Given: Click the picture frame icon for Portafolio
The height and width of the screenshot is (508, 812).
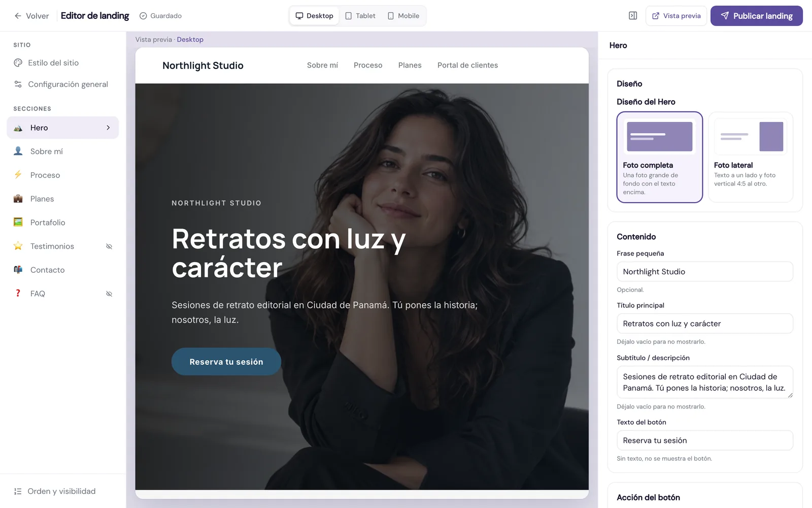Looking at the screenshot, I should coord(18,222).
